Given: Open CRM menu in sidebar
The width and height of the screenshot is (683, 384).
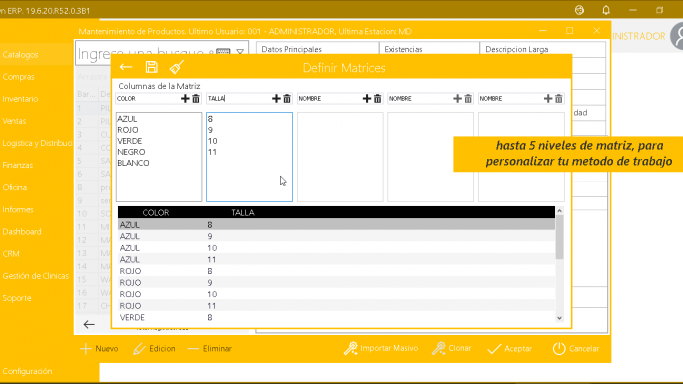Looking at the screenshot, I should click(11, 254).
